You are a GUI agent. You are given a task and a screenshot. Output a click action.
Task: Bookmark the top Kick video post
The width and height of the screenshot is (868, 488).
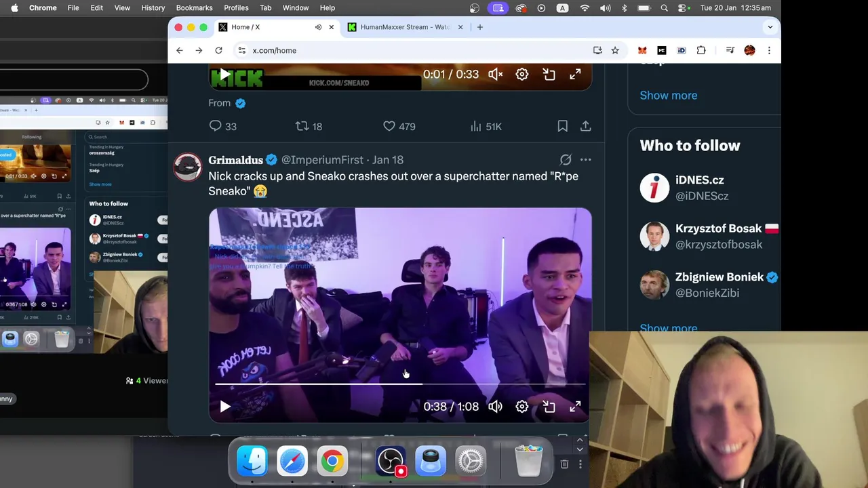[562, 126]
